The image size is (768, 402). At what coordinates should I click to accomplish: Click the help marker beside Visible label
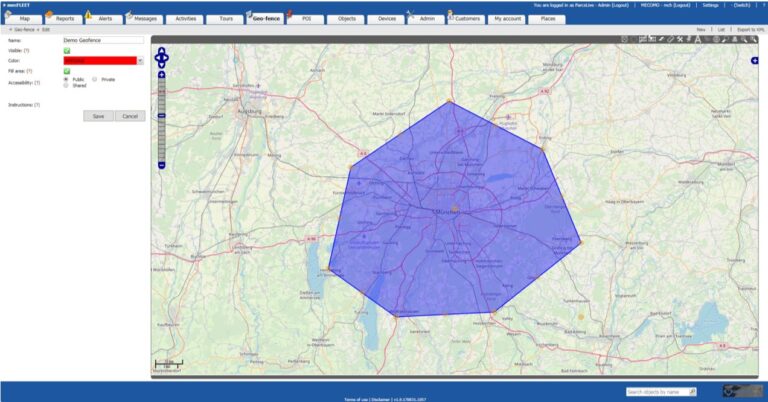click(x=26, y=50)
